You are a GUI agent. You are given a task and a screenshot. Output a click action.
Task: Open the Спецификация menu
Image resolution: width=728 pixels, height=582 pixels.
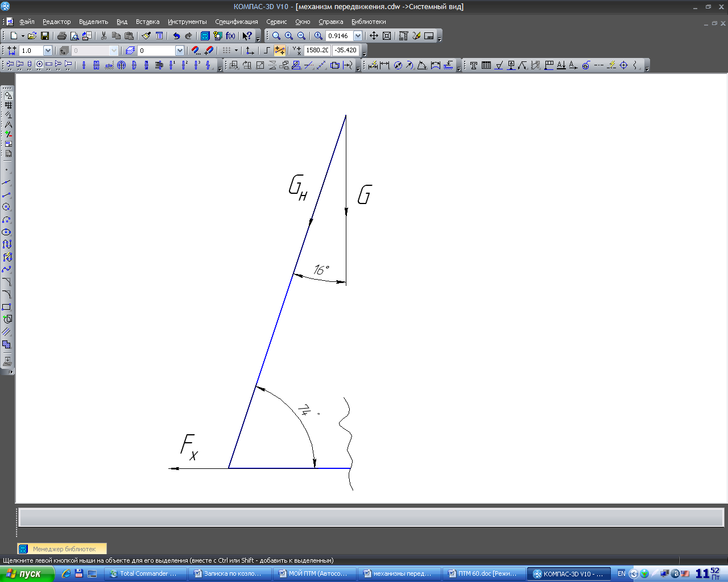[x=236, y=22]
